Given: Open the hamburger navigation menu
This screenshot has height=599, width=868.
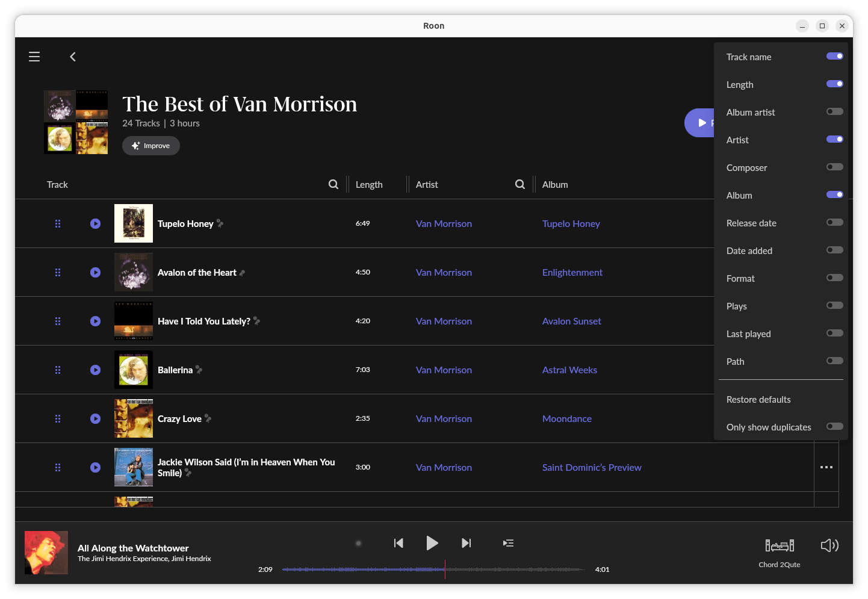Looking at the screenshot, I should (x=34, y=57).
